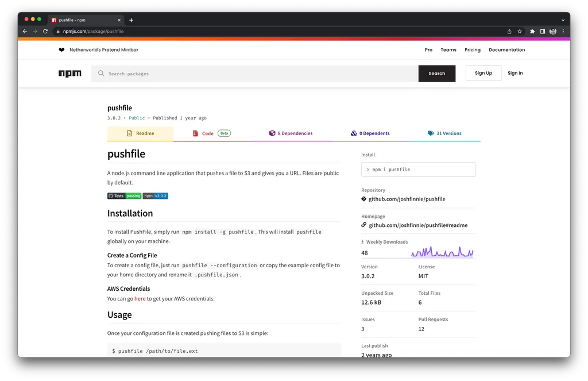Open the Chrome three-dot menu
The image size is (588, 381).
pos(563,32)
